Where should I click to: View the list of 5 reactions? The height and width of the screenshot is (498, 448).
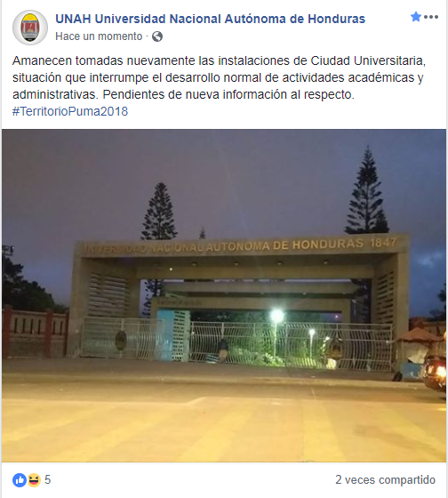(48, 479)
